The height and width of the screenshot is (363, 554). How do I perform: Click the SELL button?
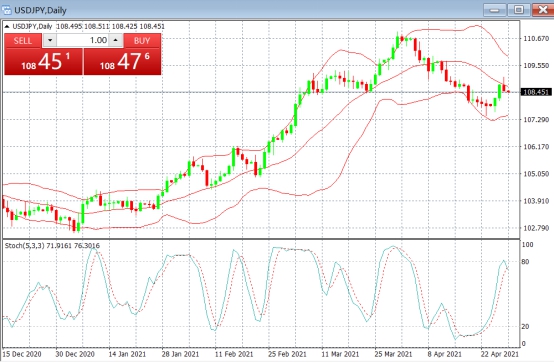tap(23, 41)
